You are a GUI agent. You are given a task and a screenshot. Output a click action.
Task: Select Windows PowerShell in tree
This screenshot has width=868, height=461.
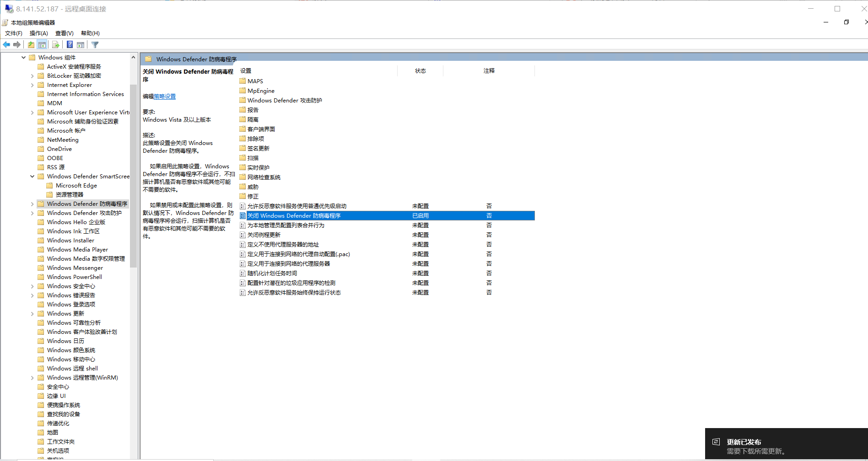tap(74, 277)
